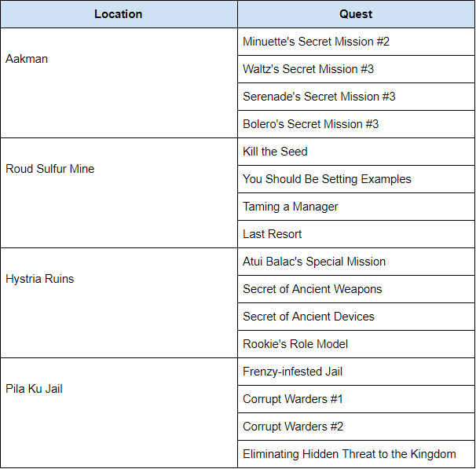Select the Aakman location cell
The width and height of the screenshot is (476, 469).
pyautogui.click(x=119, y=82)
